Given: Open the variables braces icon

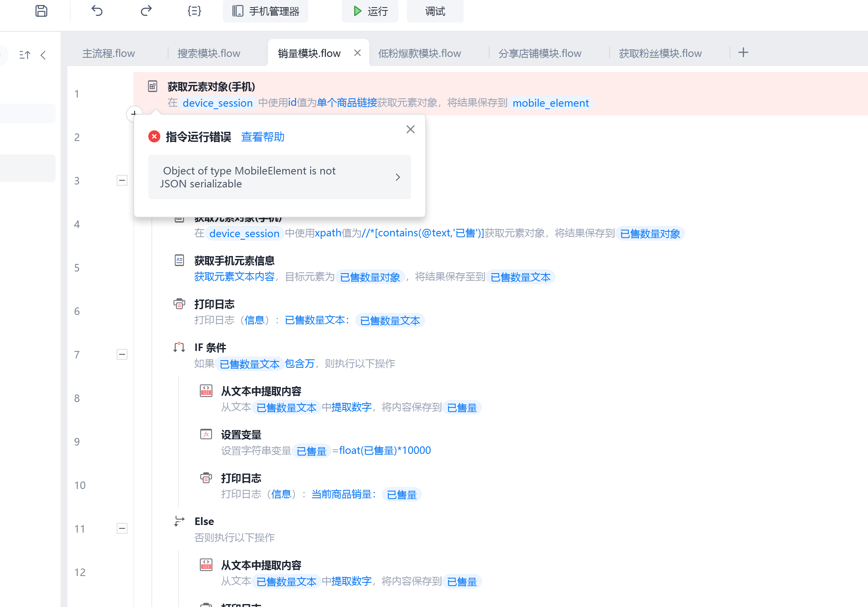Looking at the screenshot, I should click(194, 11).
